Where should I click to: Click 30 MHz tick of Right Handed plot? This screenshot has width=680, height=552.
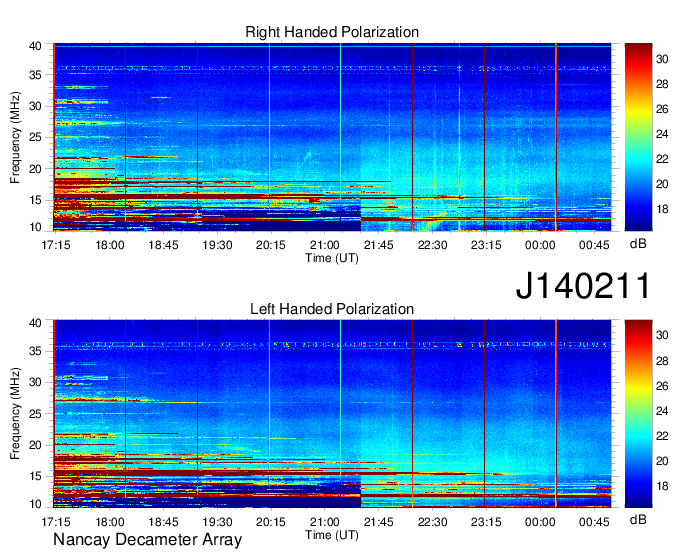tap(35, 106)
